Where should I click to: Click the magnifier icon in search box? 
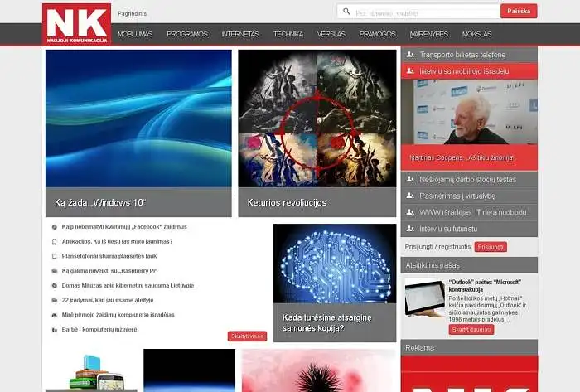coord(346,12)
